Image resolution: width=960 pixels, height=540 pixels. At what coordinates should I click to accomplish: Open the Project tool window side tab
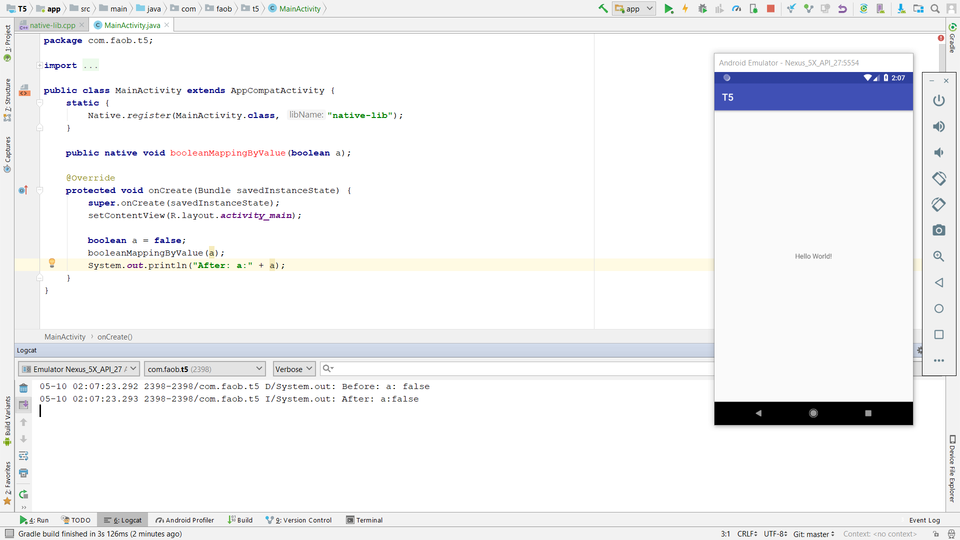click(x=7, y=43)
